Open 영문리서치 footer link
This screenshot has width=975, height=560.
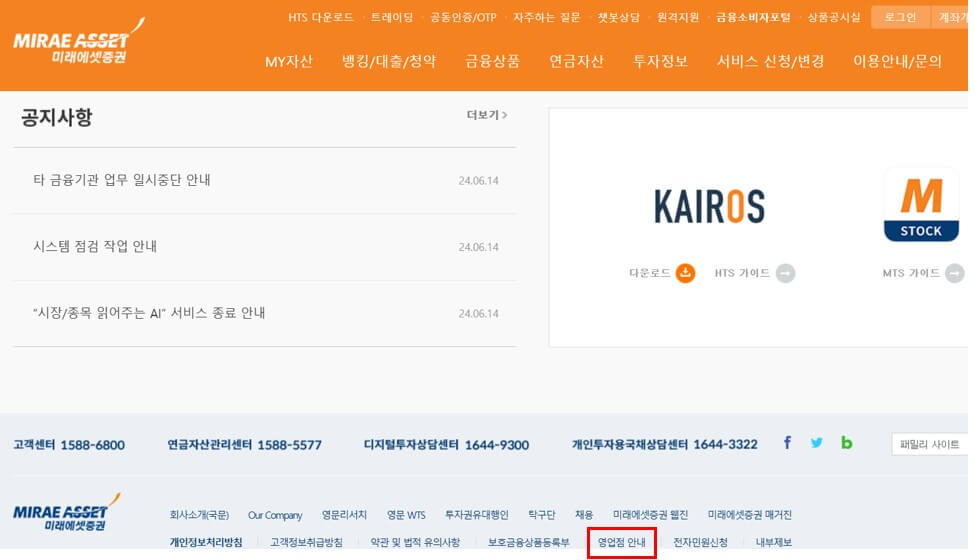344,515
